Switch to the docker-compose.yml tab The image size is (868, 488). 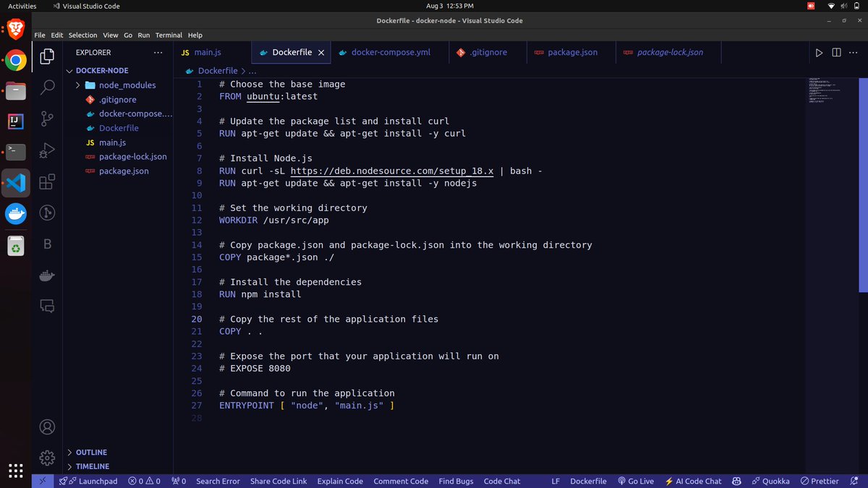coord(391,53)
